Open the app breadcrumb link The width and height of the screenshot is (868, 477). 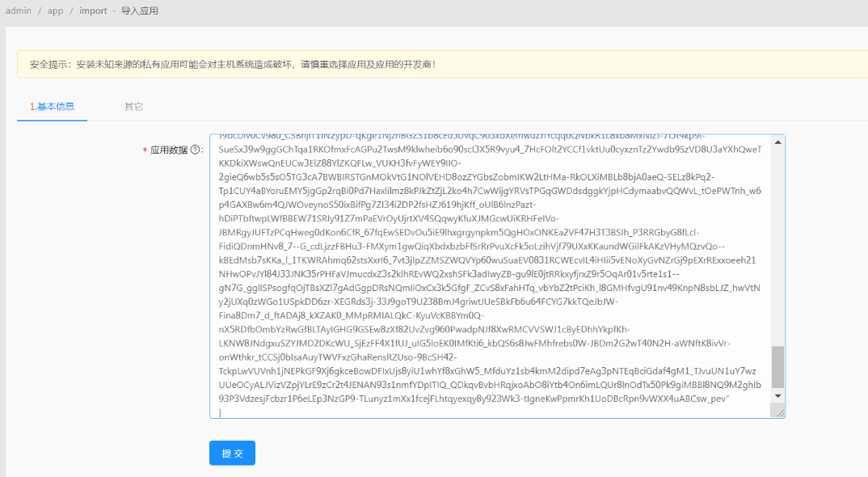55,11
